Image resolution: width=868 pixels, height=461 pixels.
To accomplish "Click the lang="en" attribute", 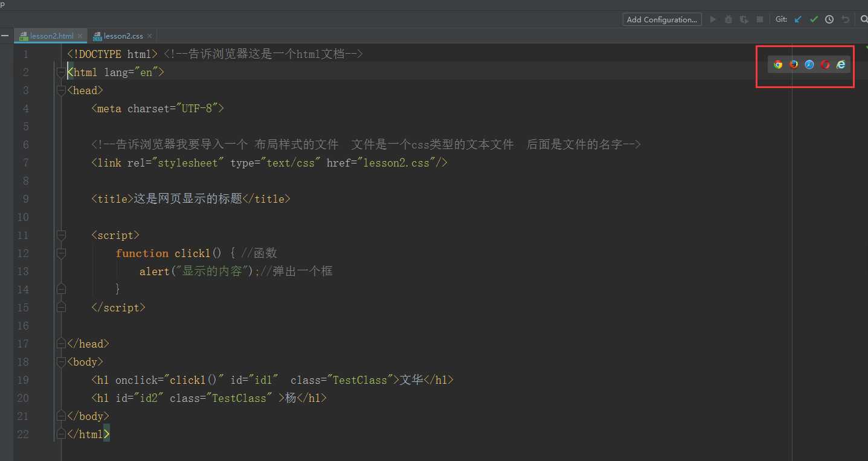I will coord(131,72).
